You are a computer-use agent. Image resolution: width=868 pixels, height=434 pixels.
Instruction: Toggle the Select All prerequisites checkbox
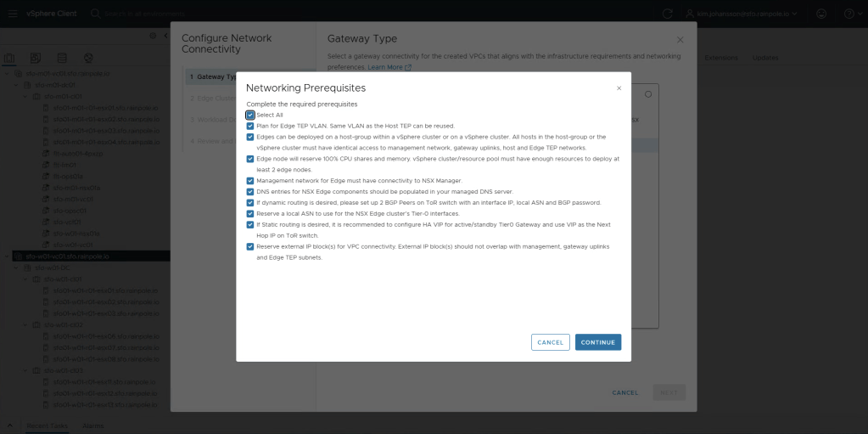250,115
